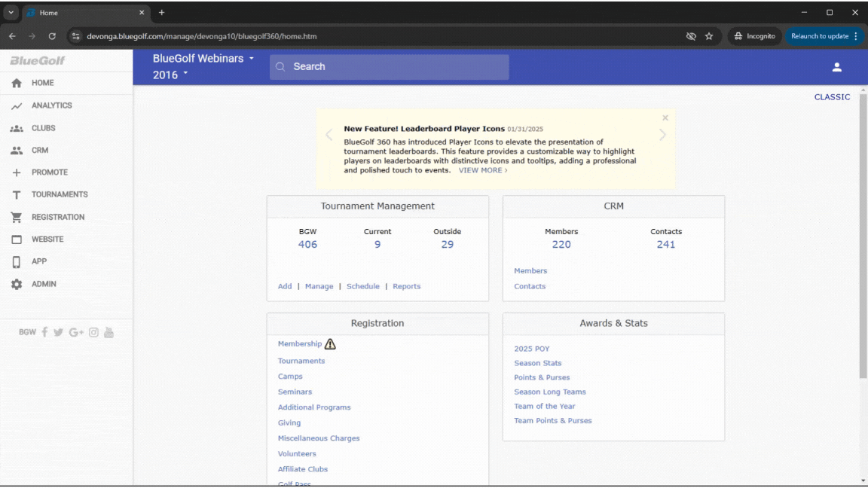This screenshot has width=868, height=488.
Task: Click the search magnifier icon
Action: tap(280, 67)
